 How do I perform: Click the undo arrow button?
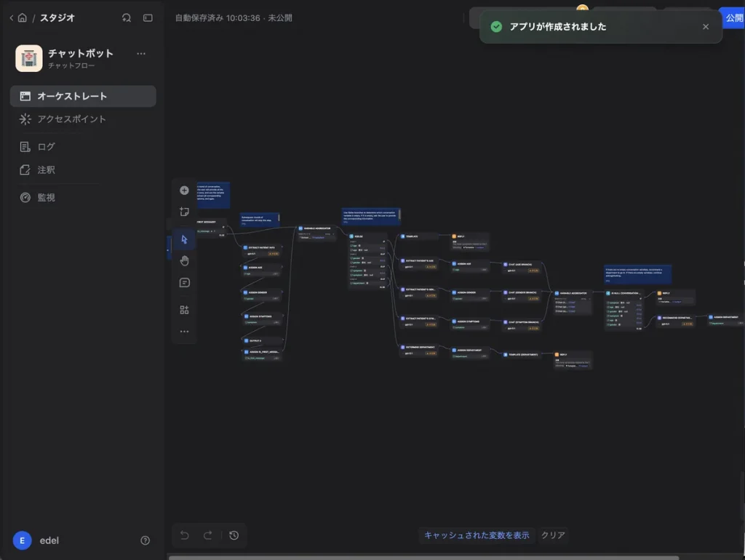point(184,535)
